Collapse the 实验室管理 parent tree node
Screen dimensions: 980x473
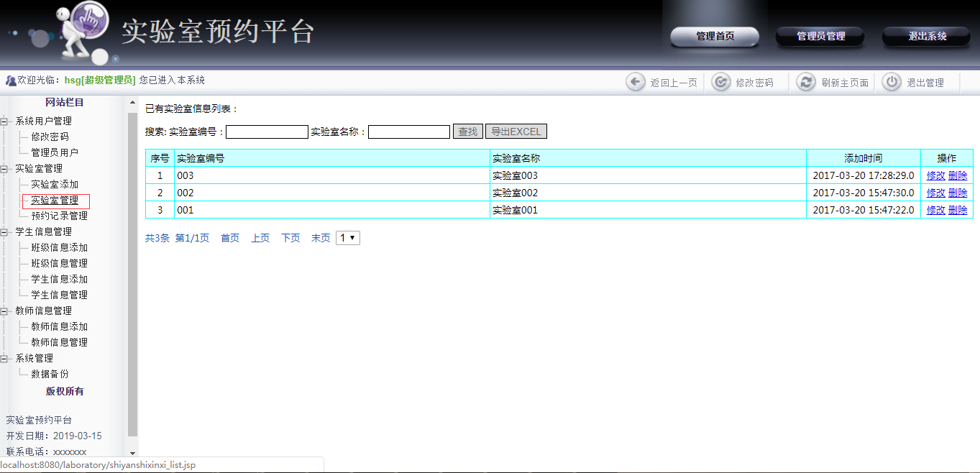[4, 168]
